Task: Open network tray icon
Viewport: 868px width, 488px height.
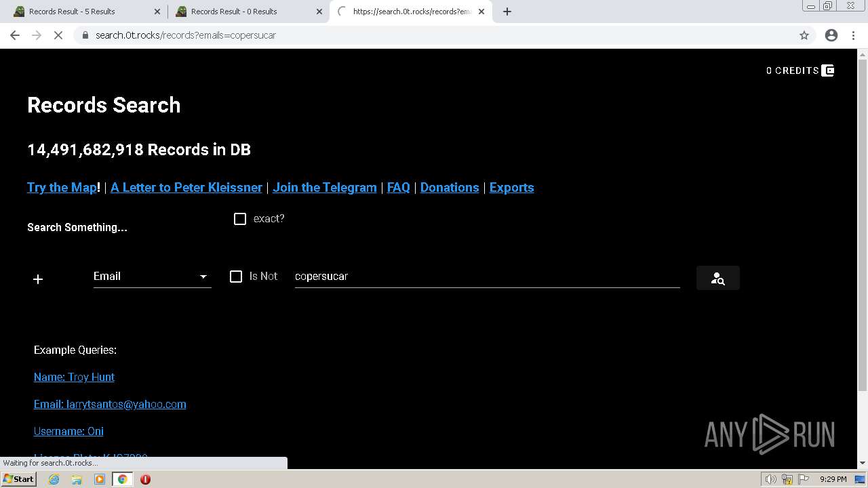Action: 787,479
